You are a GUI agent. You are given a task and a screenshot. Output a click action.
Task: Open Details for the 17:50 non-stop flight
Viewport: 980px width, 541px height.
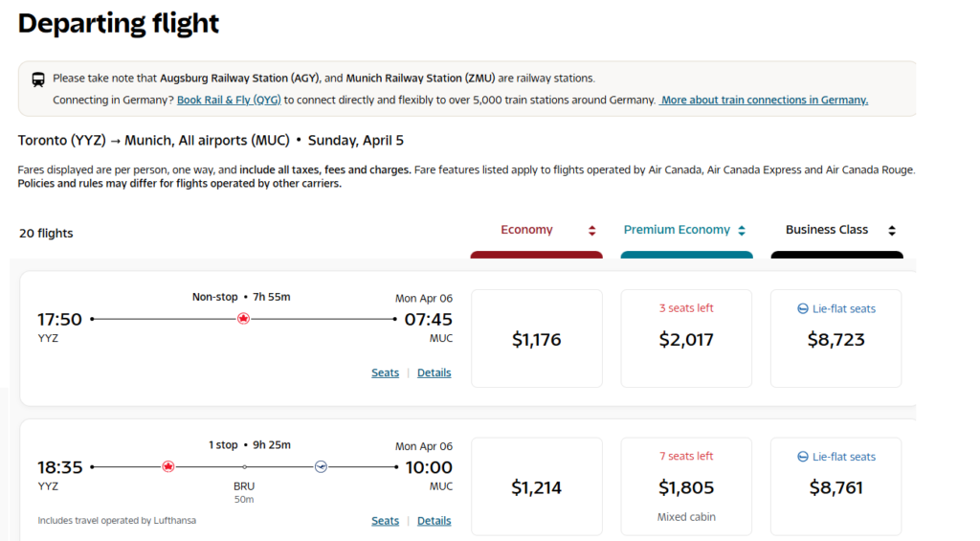[x=434, y=372]
